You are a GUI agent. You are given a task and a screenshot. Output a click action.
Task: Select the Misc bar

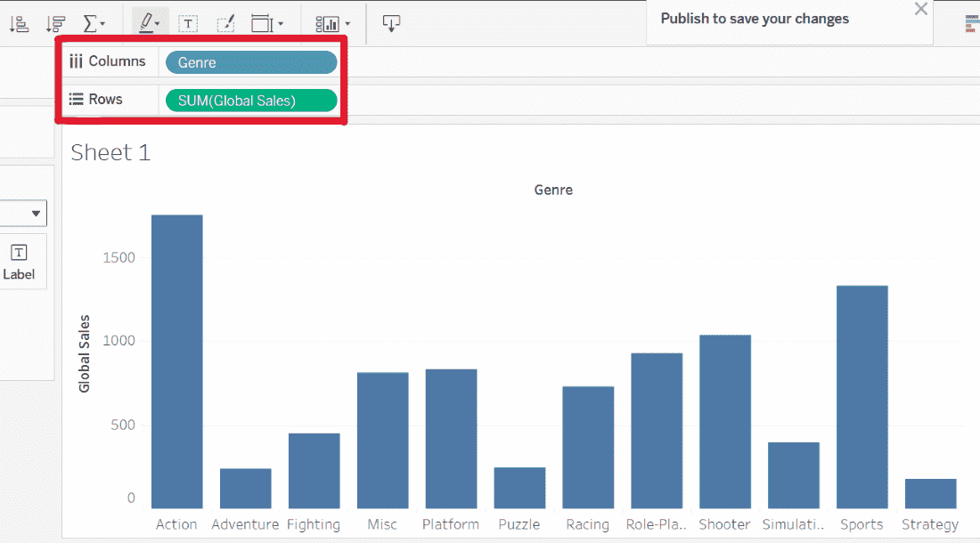[x=382, y=441]
